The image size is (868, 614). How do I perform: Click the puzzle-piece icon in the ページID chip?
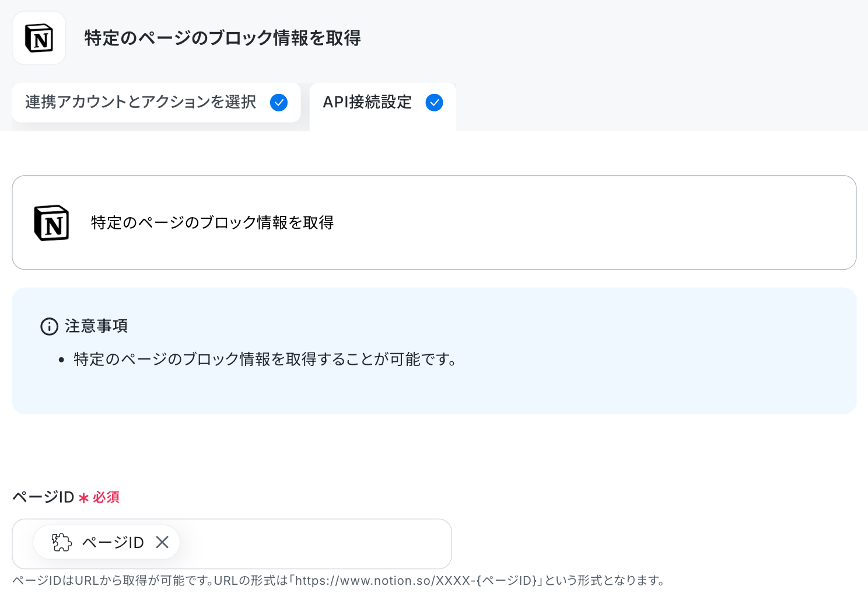click(x=62, y=542)
